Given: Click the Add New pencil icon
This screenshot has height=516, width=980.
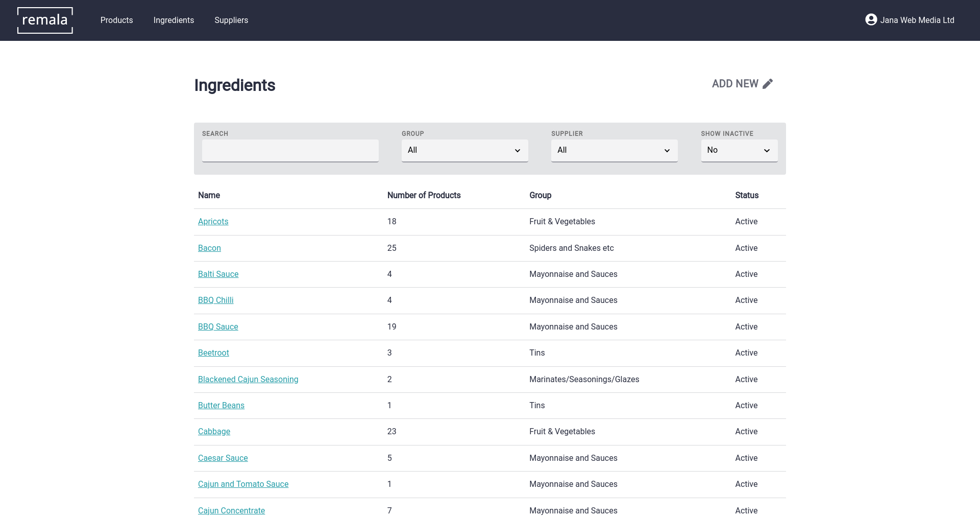Looking at the screenshot, I should click(x=768, y=84).
